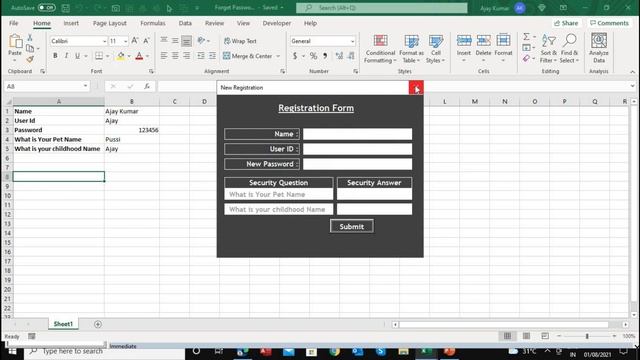640x360 pixels.
Task: Toggle Underline formatting
Action: [x=77, y=56]
